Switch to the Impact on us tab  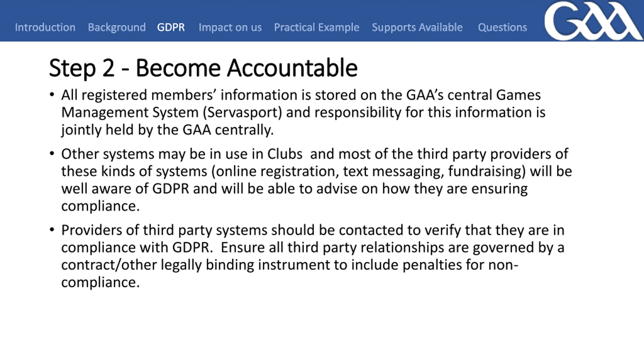(230, 27)
